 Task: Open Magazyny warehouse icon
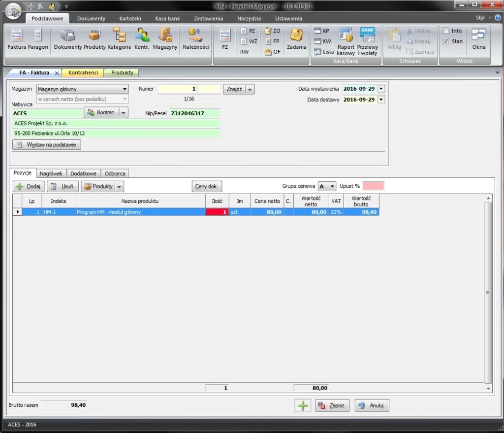[165, 39]
